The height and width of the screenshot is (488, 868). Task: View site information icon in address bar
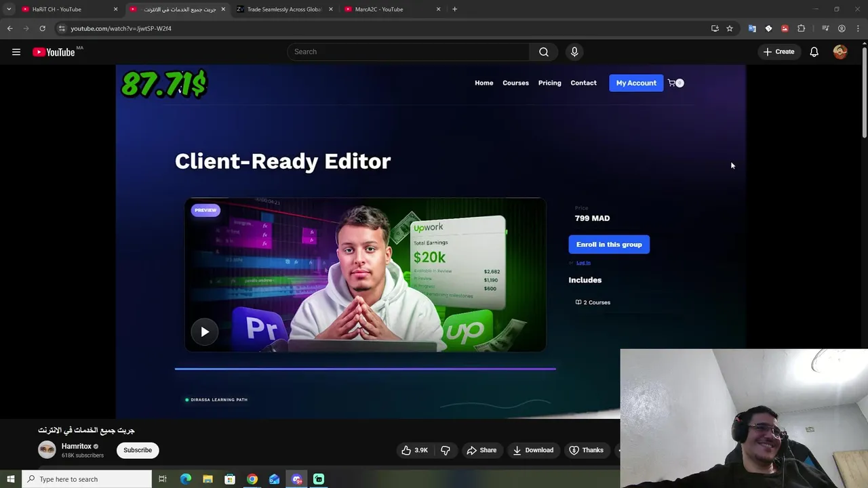click(x=62, y=28)
